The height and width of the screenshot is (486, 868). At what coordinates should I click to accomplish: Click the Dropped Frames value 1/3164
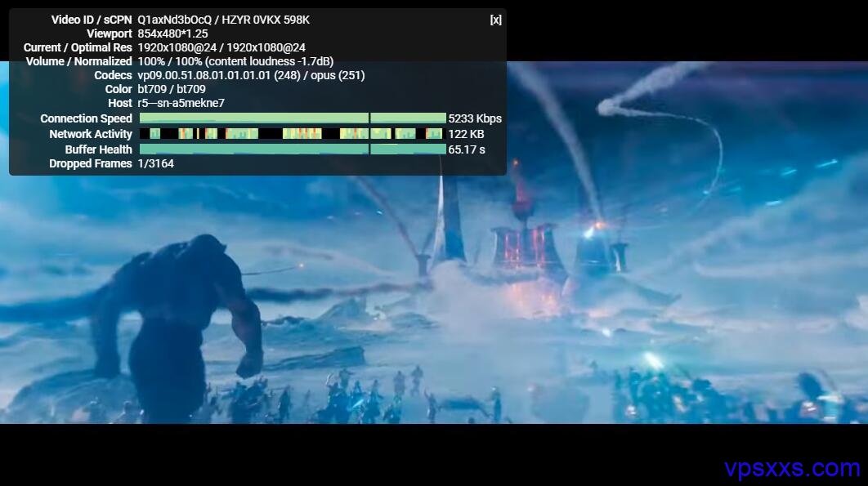coord(155,163)
